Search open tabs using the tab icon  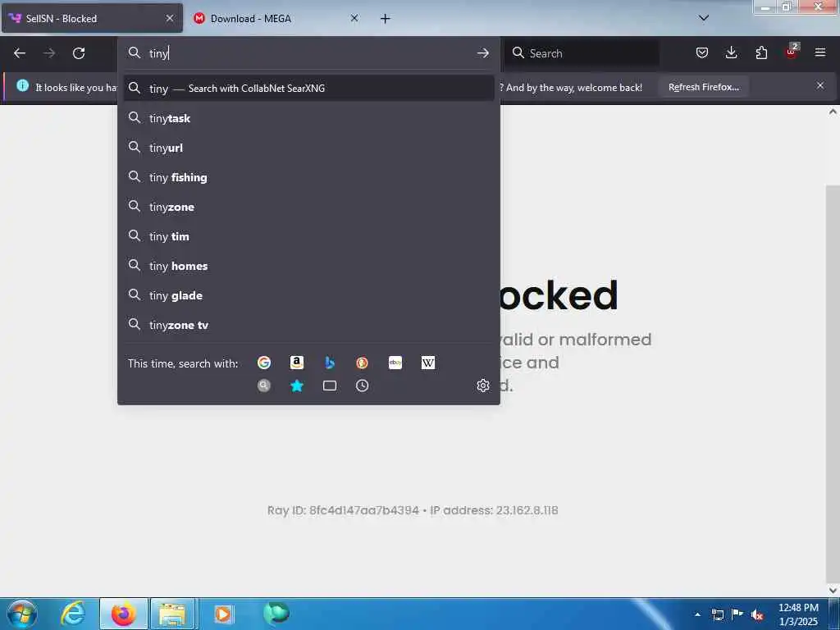330,386
